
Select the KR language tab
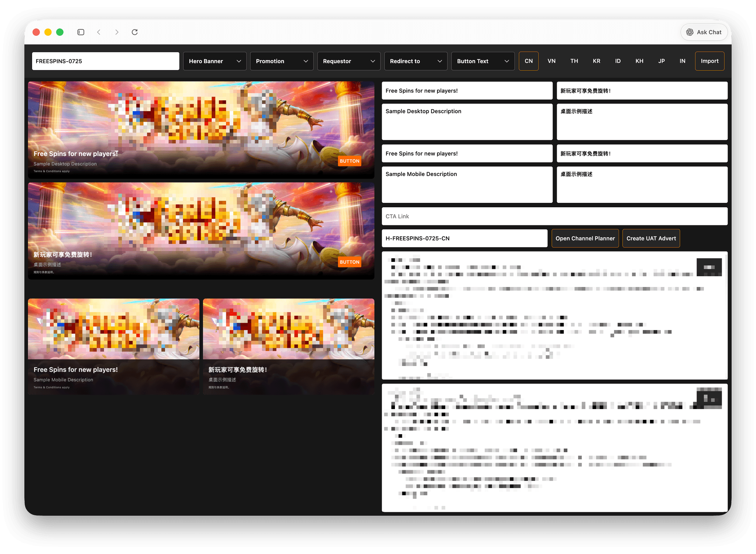(597, 61)
